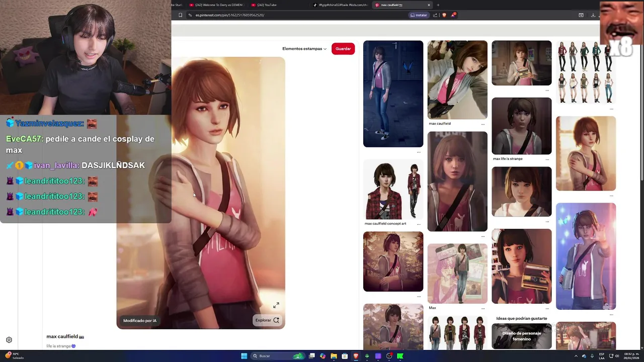Screen dimensions: 644x362
Task: Open the Elementos estampas board dropdown
Action: pos(304,49)
